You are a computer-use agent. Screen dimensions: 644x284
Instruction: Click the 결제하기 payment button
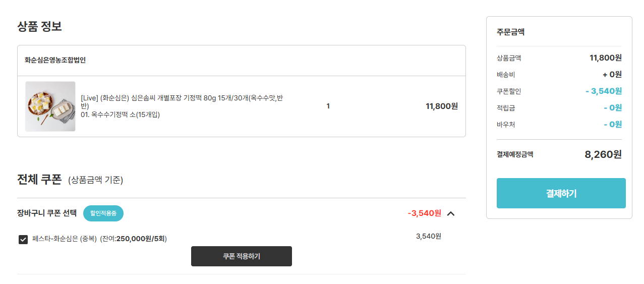[561, 193]
